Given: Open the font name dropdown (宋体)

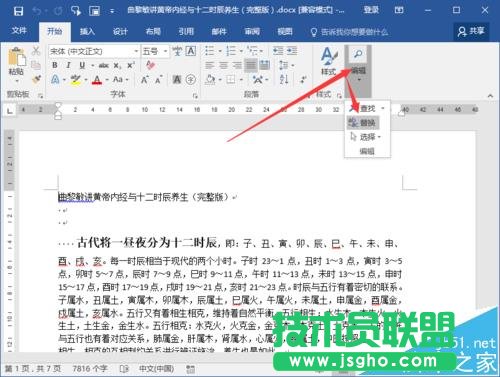Looking at the screenshot, I should 136,51.
